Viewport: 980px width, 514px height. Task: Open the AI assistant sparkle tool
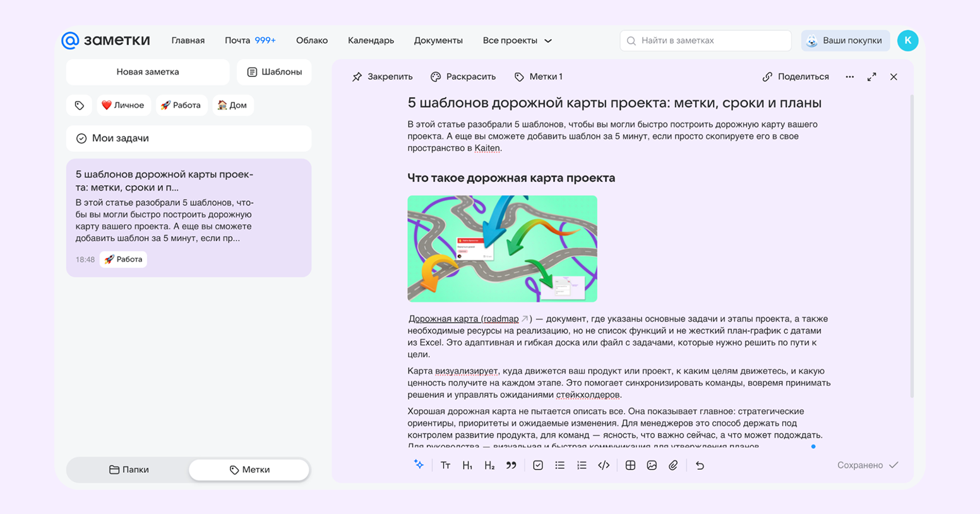point(419,465)
